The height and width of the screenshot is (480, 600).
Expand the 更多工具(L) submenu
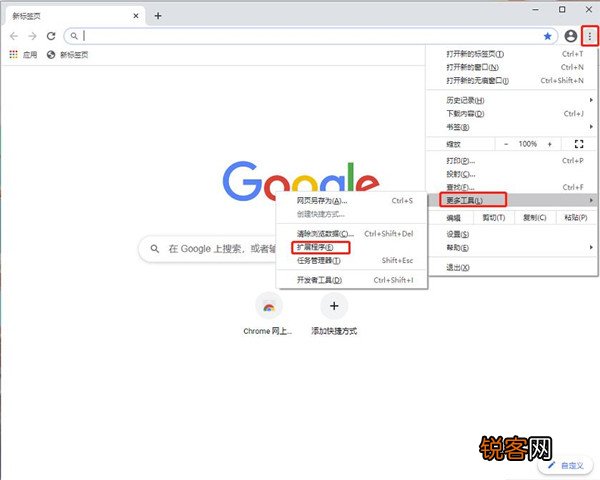pos(512,200)
